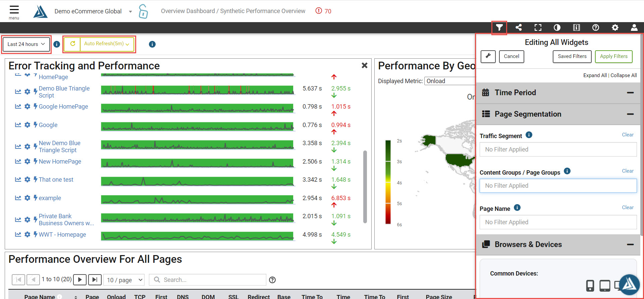The image size is (644, 299).
Task: Open the Auto Refresh(5m) dropdown
Action: pos(107,44)
